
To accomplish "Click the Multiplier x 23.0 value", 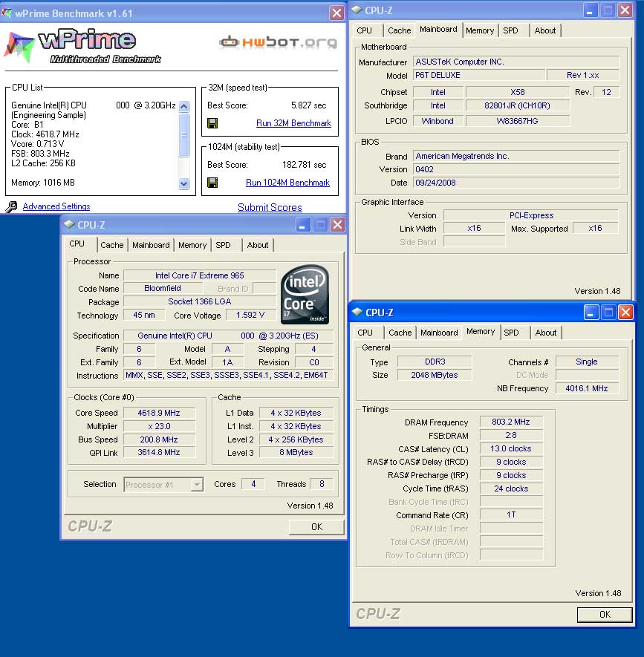I will [159, 426].
